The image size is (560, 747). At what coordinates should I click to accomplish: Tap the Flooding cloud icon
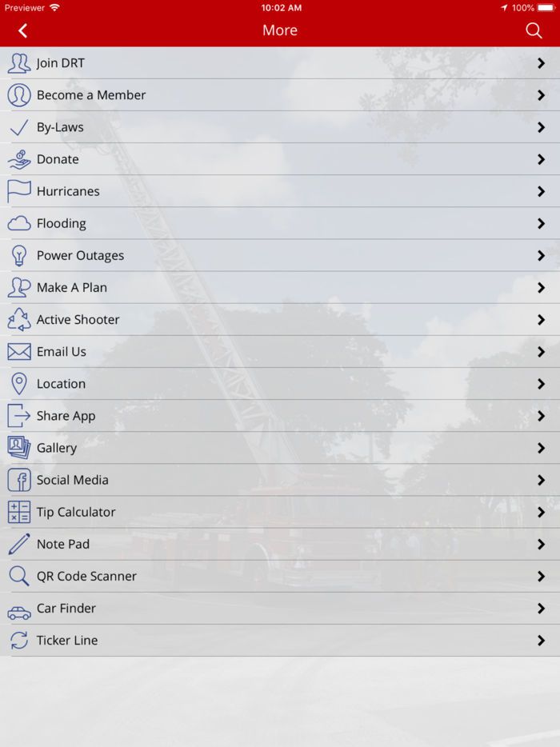19,224
